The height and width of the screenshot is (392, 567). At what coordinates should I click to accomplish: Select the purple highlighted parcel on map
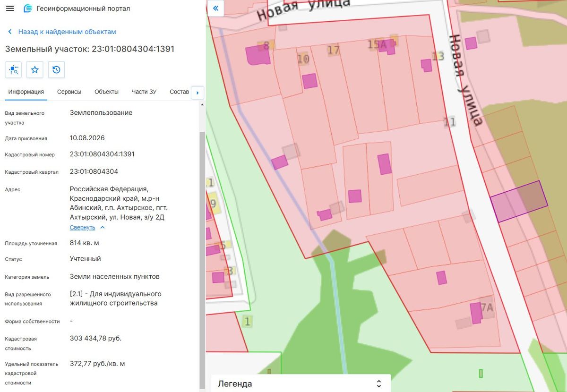[519, 201]
